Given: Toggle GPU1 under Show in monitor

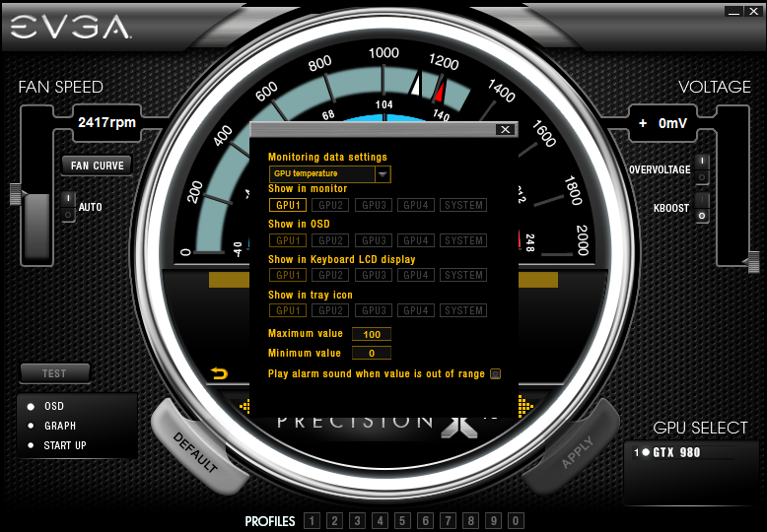Looking at the screenshot, I should [288, 205].
